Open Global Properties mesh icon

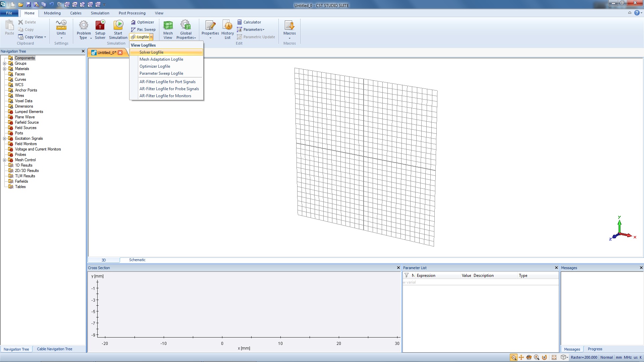tap(185, 25)
